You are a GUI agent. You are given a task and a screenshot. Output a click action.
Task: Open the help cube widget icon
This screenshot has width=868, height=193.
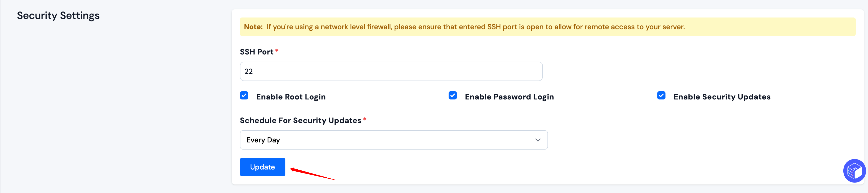pos(854,171)
